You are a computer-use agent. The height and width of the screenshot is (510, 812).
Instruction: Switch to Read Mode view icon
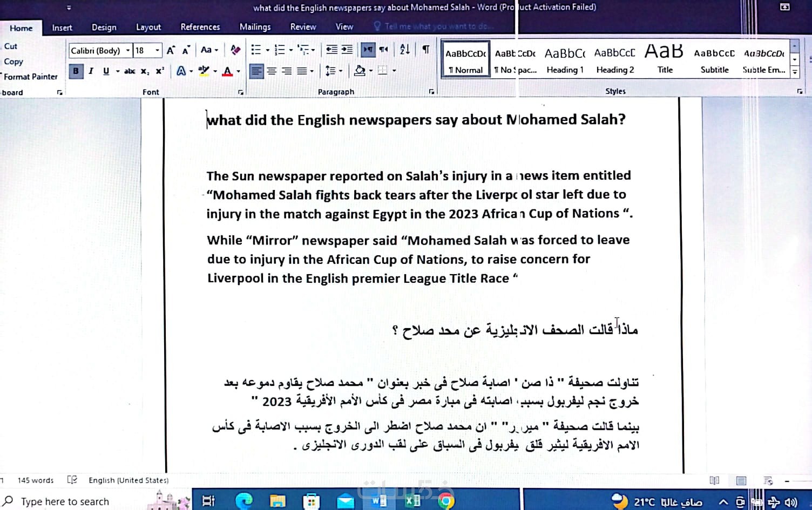click(714, 480)
